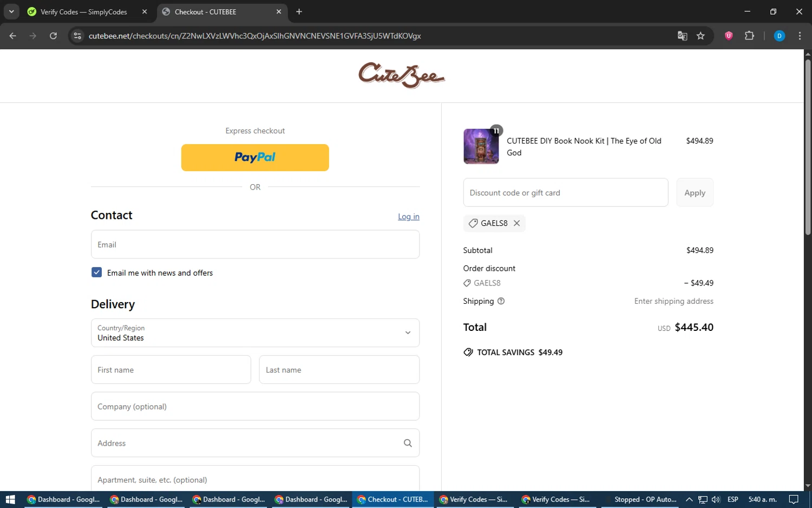Open the notification center icon
The image size is (812, 508).
(794, 499)
